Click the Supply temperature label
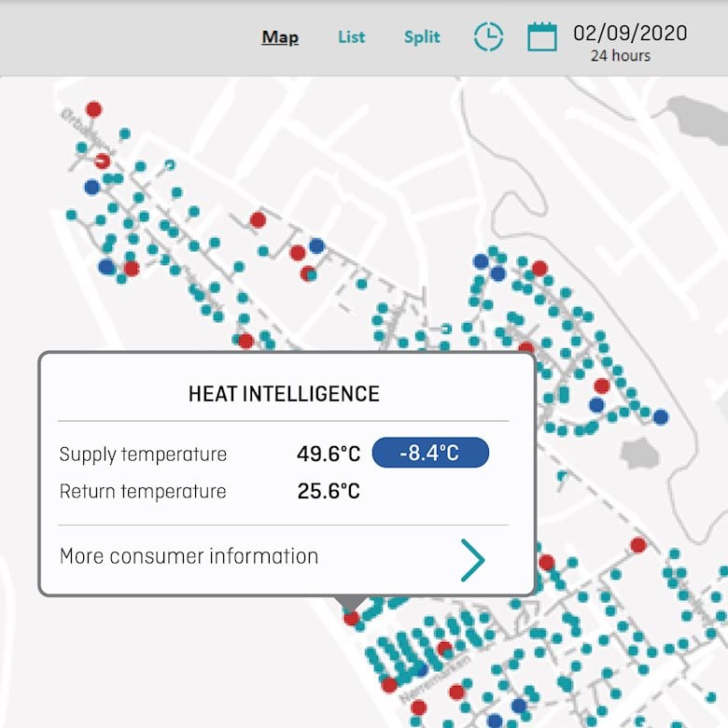This screenshot has width=728, height=728. coord(143,455)
